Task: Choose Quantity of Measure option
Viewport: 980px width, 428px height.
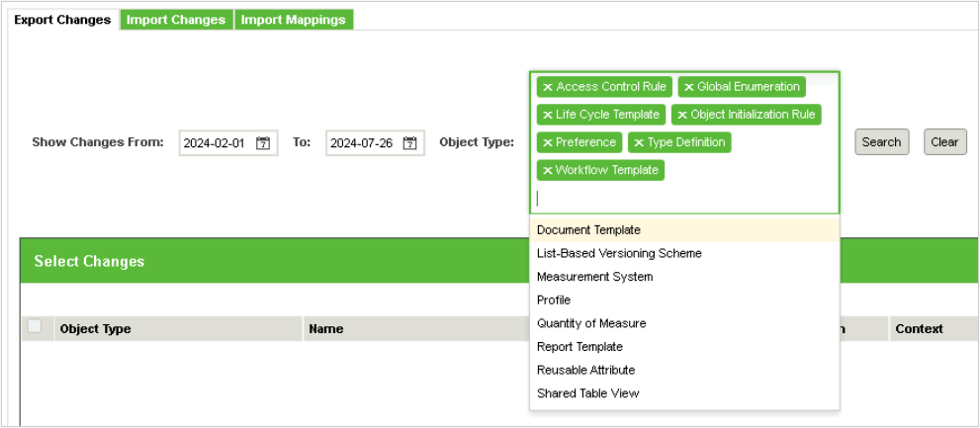Action: coord(684,323)
